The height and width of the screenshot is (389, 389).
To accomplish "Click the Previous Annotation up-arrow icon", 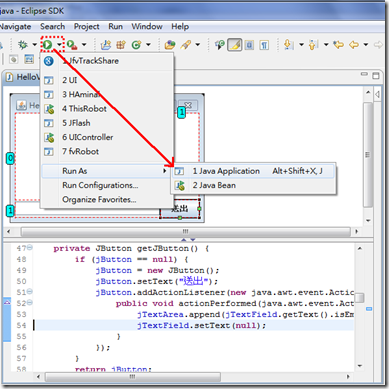I will [x=313, y=44].
